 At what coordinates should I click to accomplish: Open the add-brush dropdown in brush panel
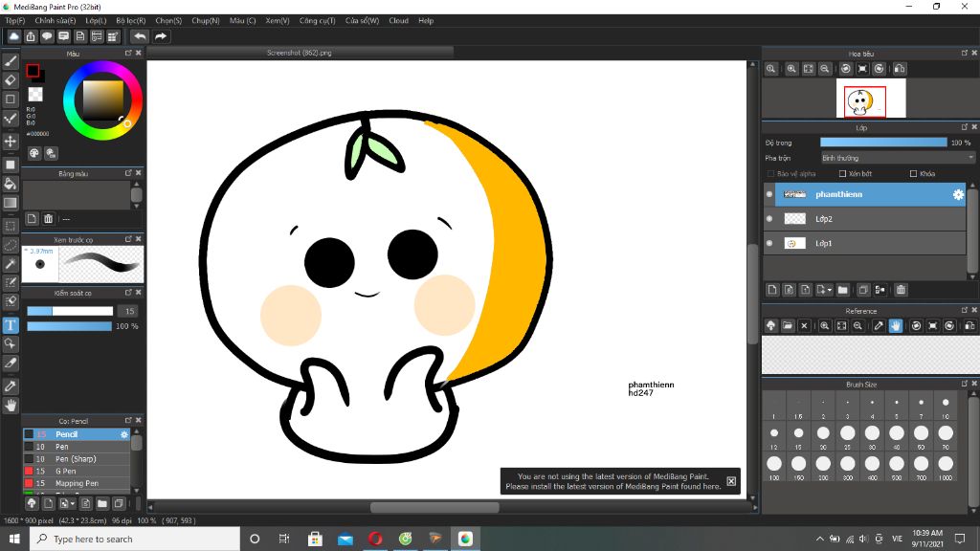[x=73, y=503]
